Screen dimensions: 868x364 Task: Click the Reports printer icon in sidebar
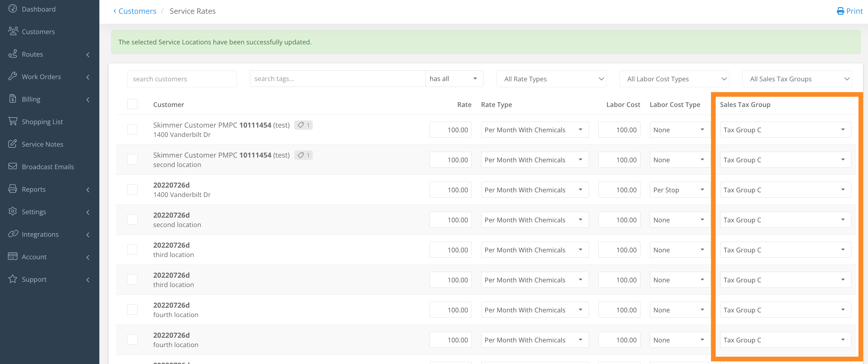(12, 189)
